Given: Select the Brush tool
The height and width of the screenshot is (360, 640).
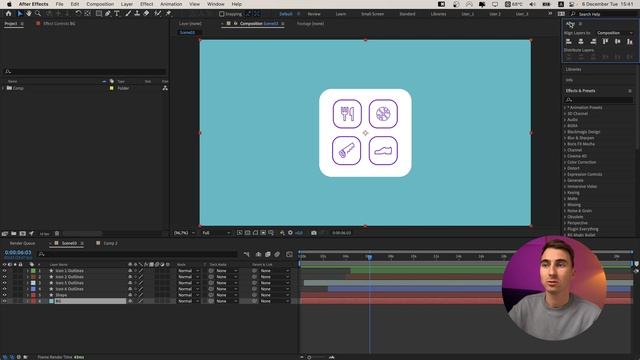Looking at the screenshot, I should (128, 13).
